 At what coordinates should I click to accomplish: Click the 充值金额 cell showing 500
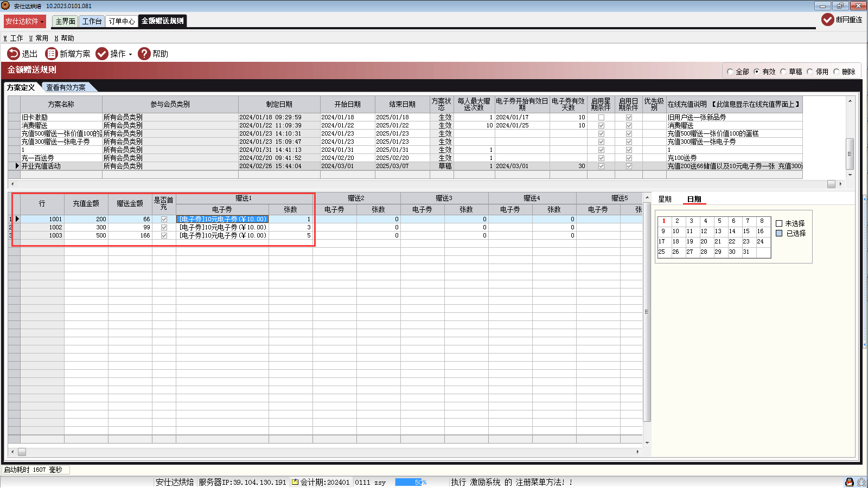click(86, 235)
